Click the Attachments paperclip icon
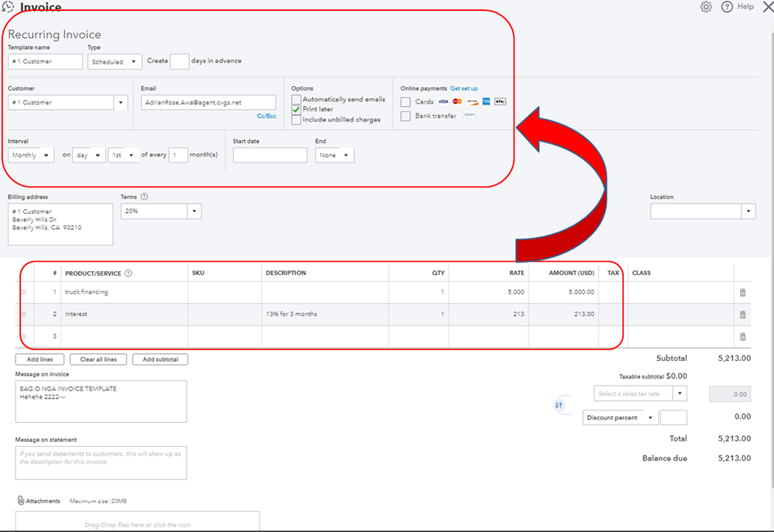This screenshot has height=532, width=774. [x=21, y=500]
